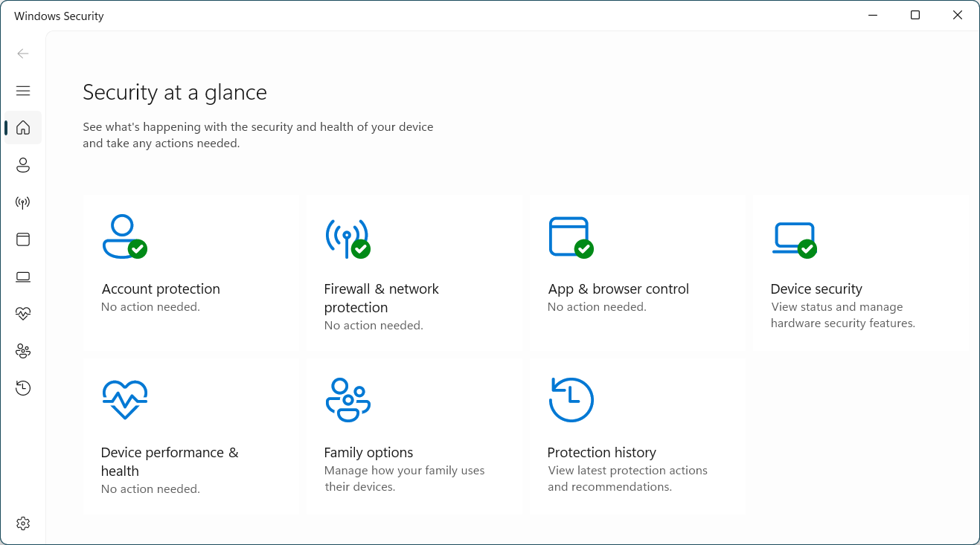
Task: Click the back arrow button
Action: pos(23,54)
